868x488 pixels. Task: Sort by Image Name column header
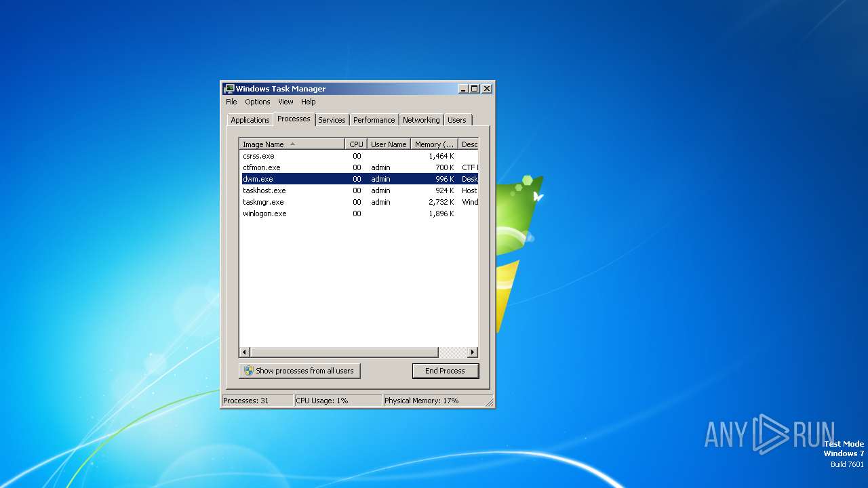[x=292, y=144]
